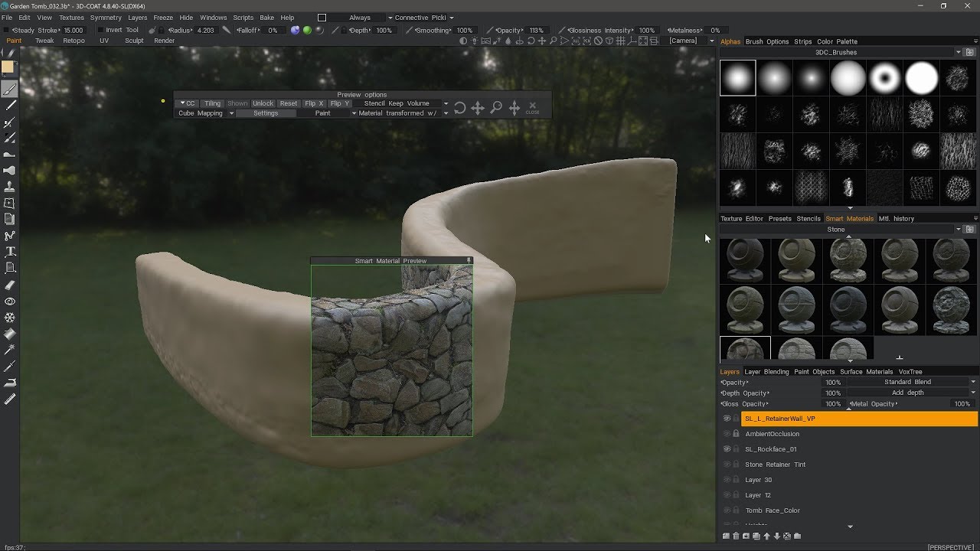980x551 pixels.
Task: Hide the SL_Rockface_01 layer
Action: point(727,449)
